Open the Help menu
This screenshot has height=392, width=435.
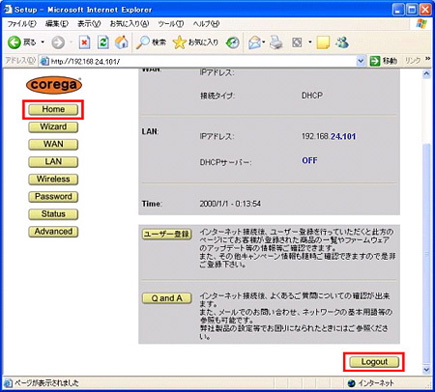point(206,24)
